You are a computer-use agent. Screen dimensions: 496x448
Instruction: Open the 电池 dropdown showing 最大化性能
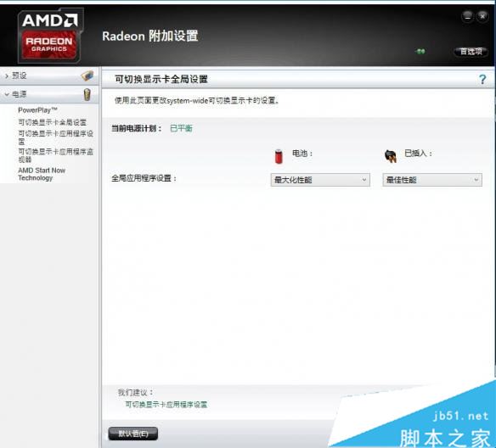[x=320, y=180]
